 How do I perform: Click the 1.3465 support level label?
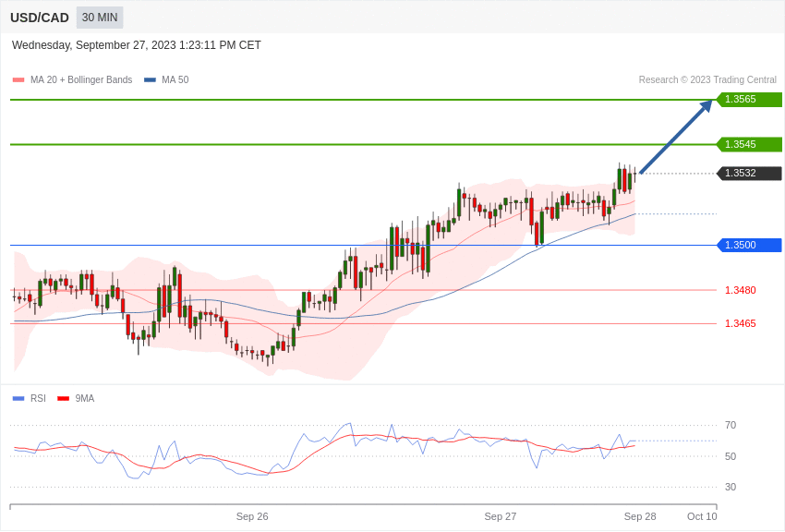coord(741,323)
